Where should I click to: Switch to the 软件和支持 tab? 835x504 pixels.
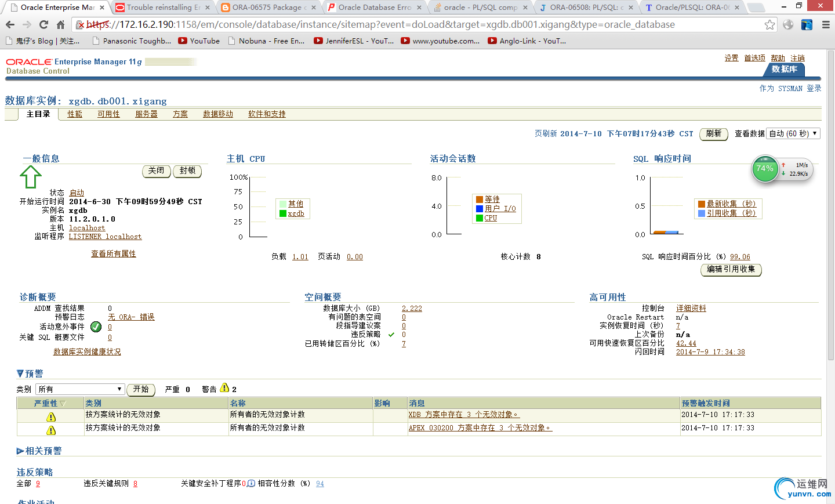pyautogui.click(x=267, y=114)
